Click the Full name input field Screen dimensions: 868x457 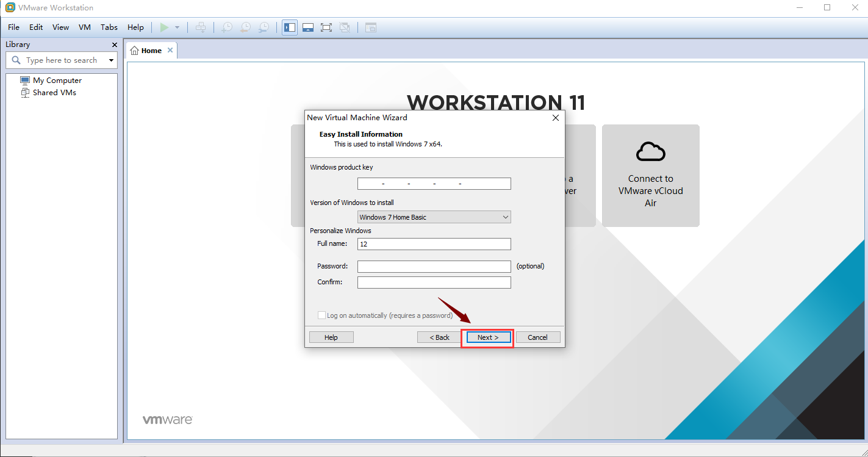(434, 244)
